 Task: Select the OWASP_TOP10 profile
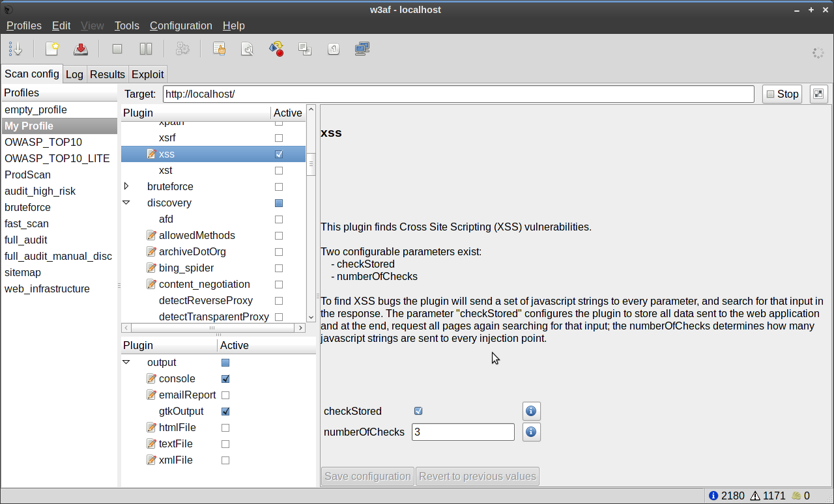(43, 142)
